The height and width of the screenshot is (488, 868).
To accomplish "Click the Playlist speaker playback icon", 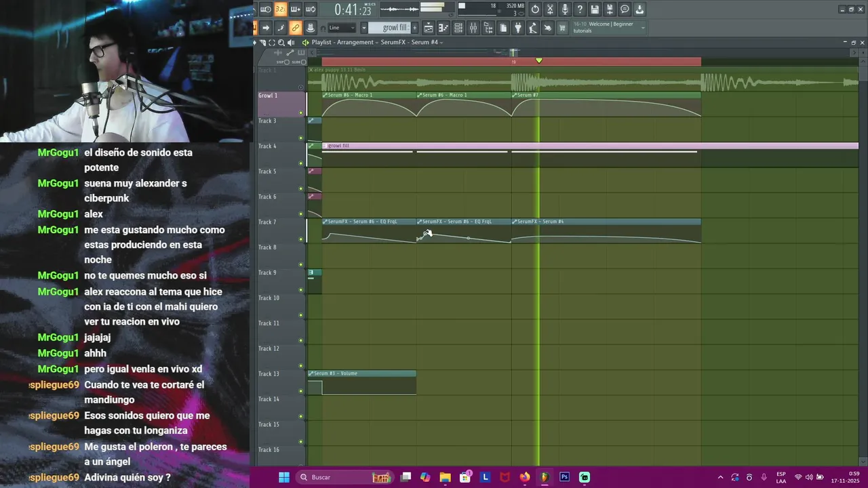I will (x=291, y=42).
